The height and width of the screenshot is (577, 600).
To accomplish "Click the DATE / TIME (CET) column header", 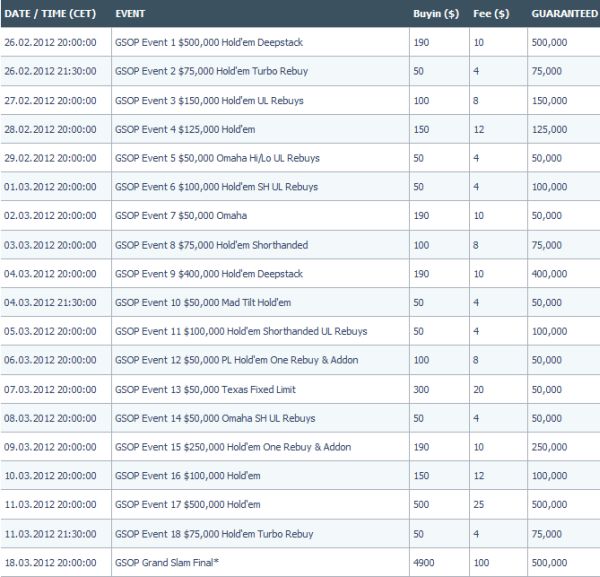I will (50, 14).
